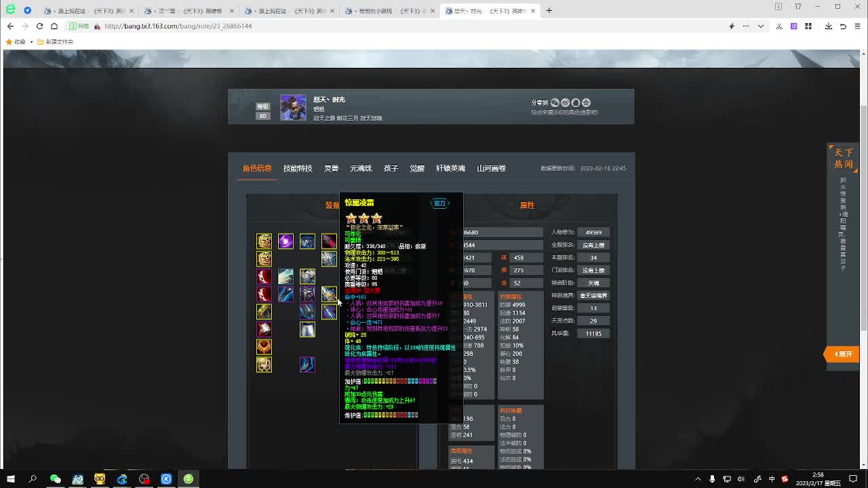Click the gold ring equipment icon

(x=264, y=312)
